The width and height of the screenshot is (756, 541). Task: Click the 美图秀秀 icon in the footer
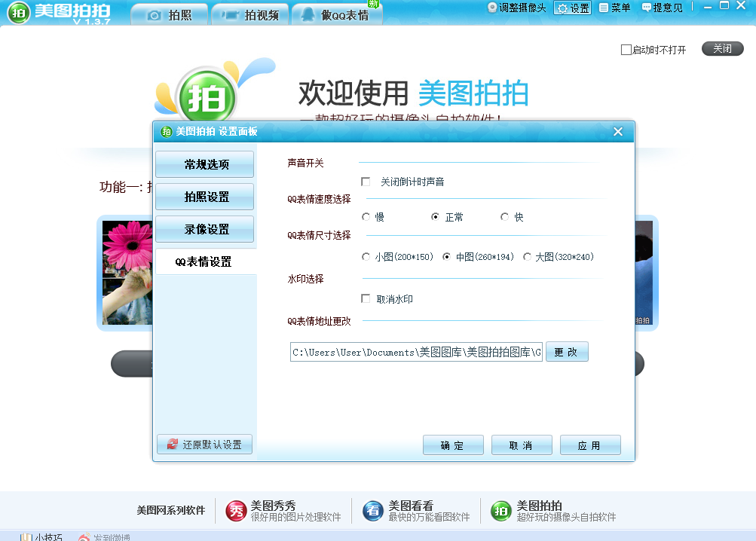(236, 511)
